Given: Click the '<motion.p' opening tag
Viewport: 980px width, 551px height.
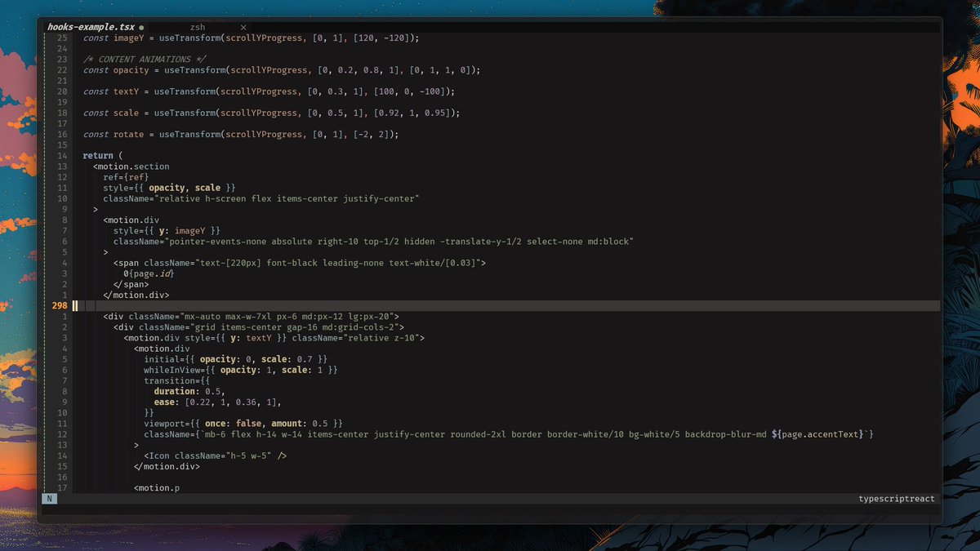Looking at the screenshot, I should coord(157,488).
